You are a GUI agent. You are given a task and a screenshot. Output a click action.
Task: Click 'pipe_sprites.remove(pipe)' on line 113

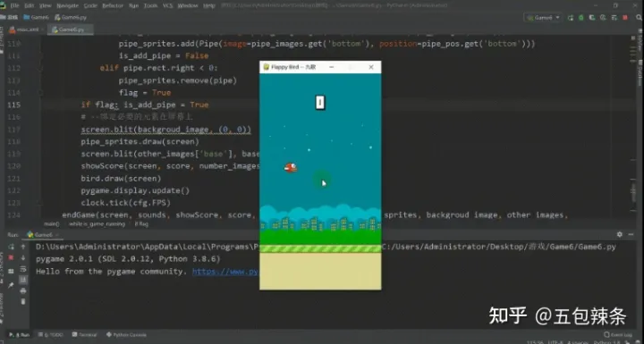coord(178,80)
